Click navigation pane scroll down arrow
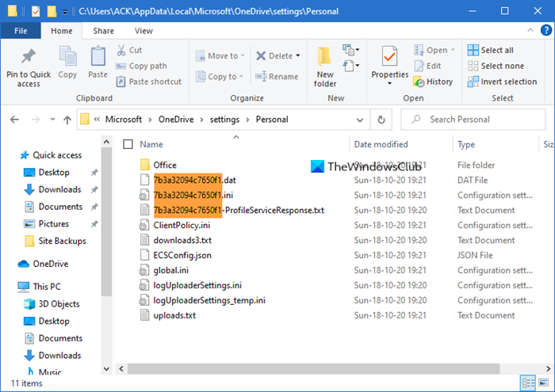The width and height of the screenshot is (555, 392). point(106,369)
